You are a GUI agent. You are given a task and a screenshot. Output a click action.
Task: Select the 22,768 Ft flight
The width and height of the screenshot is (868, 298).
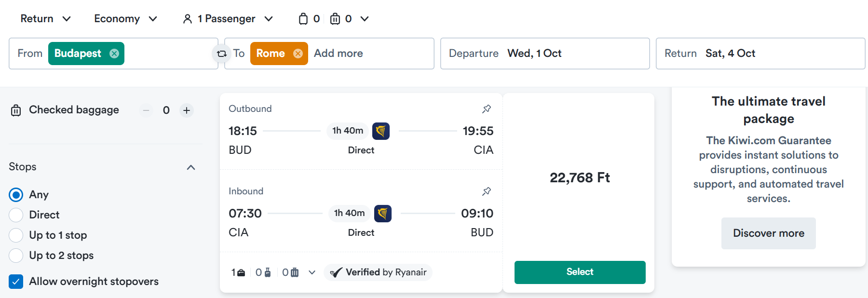(580, 272)
